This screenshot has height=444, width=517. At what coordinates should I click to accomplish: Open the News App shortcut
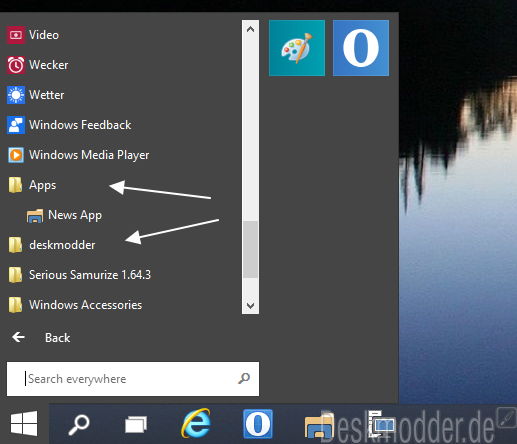click(x=64, y=215)
